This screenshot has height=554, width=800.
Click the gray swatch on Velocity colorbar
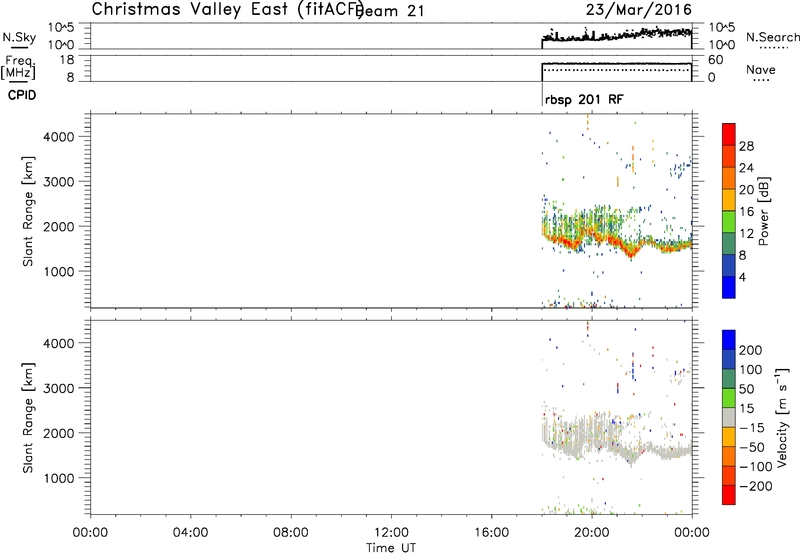click(x=729, y=417)
